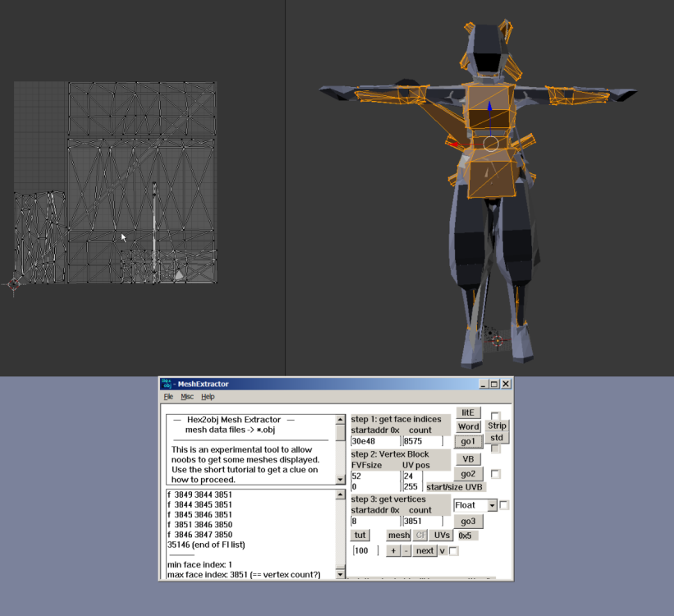Click the blue Z-axis manipulator arrow
674x616 pixels.
489,107
